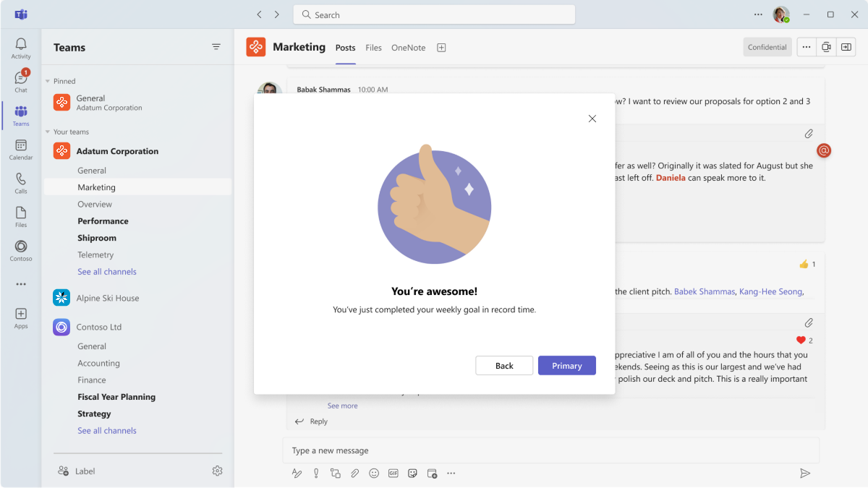Schedule a meeting icon in compose bar
This screenshot has width=868, height=488.
pyautogui.click(x=432, y=474)
